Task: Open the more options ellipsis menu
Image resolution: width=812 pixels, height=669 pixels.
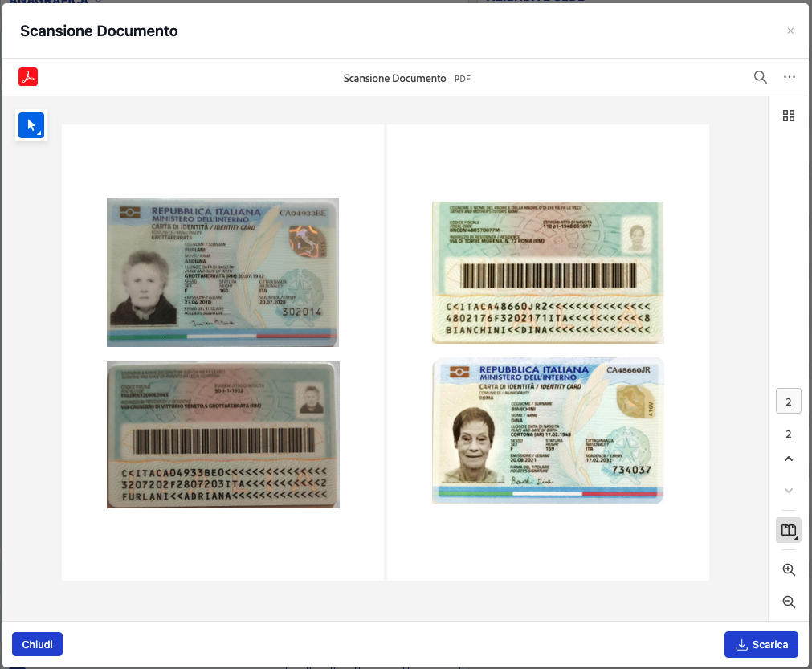Action: (789, 77)
